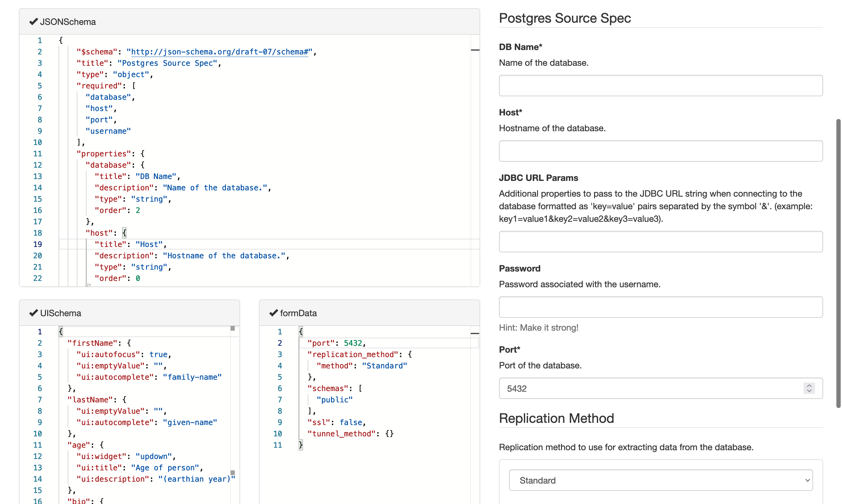Place cursor on "title": "Host" line
Viewport: 842px width, 504px height.
coord(131,244)
